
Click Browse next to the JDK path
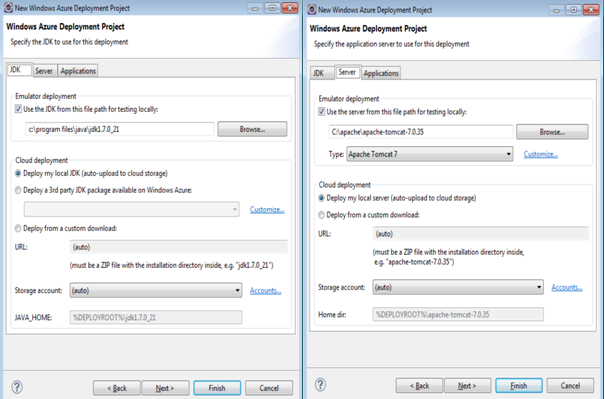(x=252, y=129)
